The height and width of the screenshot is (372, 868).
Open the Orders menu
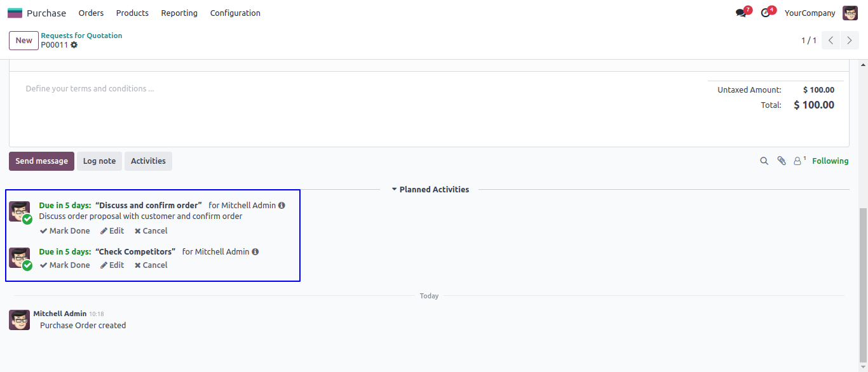91,13
